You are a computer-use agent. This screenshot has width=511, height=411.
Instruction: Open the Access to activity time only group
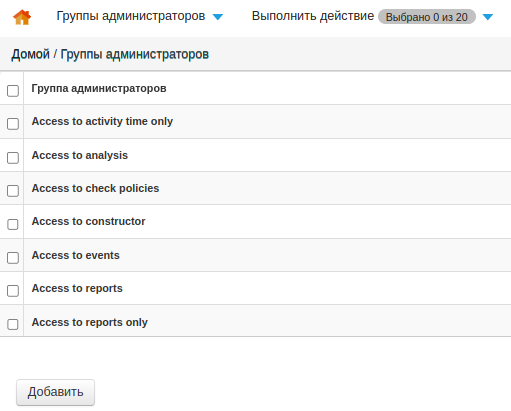102,121
